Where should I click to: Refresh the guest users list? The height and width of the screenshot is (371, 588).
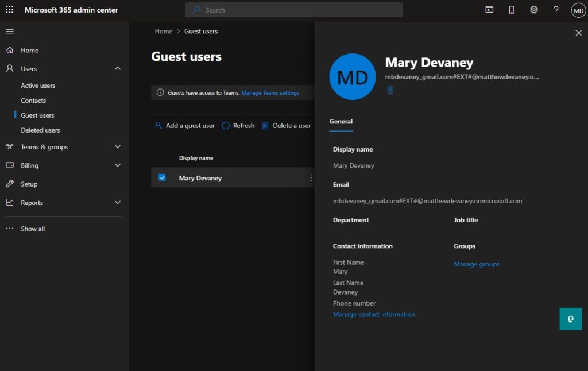[x=238, y=126]
